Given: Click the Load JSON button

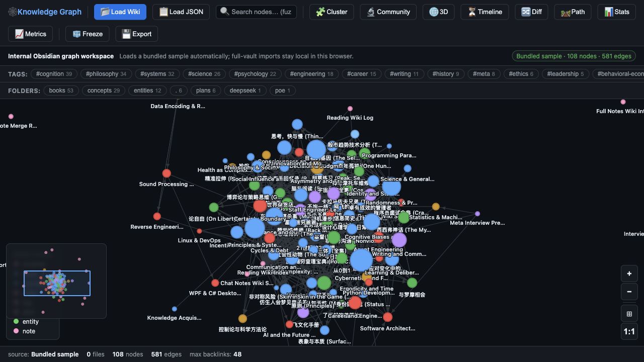Looking at the screenshot, I should click(181, 12).
